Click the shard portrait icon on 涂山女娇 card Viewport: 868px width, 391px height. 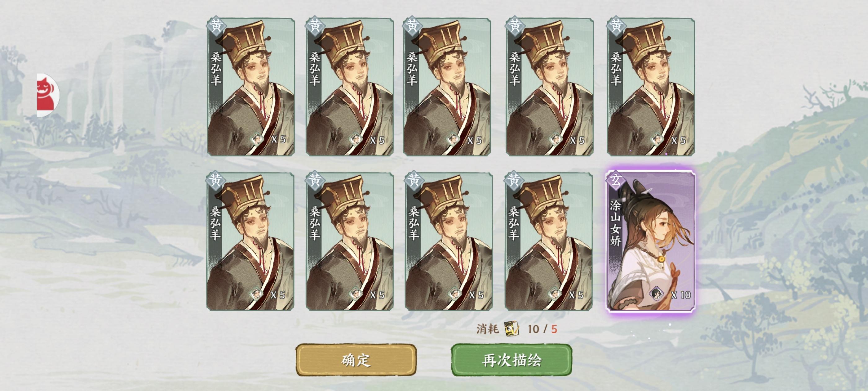tap(656, 294)
